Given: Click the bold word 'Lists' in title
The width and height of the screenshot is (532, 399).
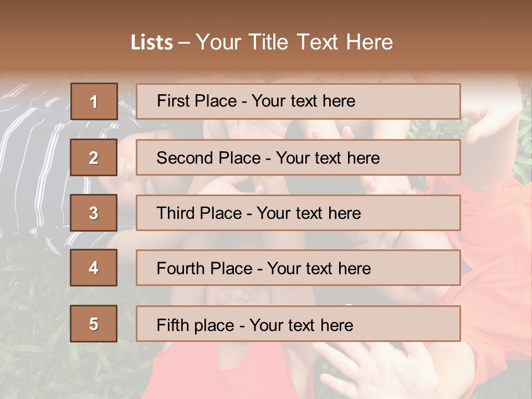Looking at the screenshot, I should click(152, 43).
